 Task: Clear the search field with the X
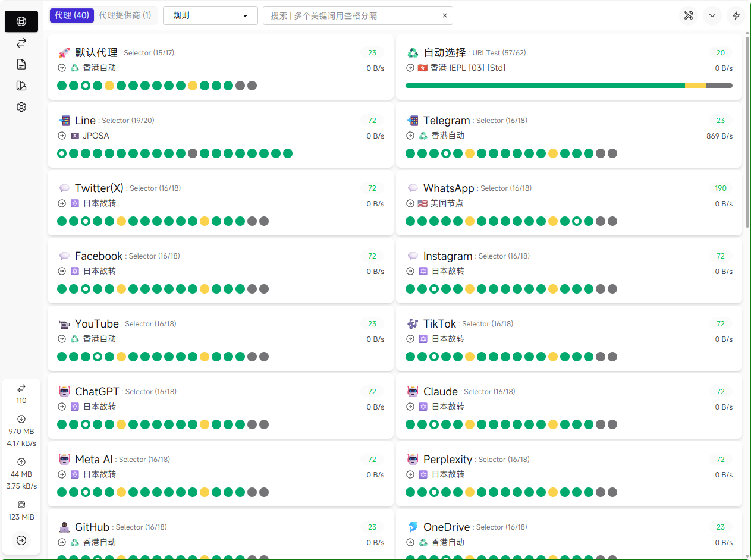point(444,15)
